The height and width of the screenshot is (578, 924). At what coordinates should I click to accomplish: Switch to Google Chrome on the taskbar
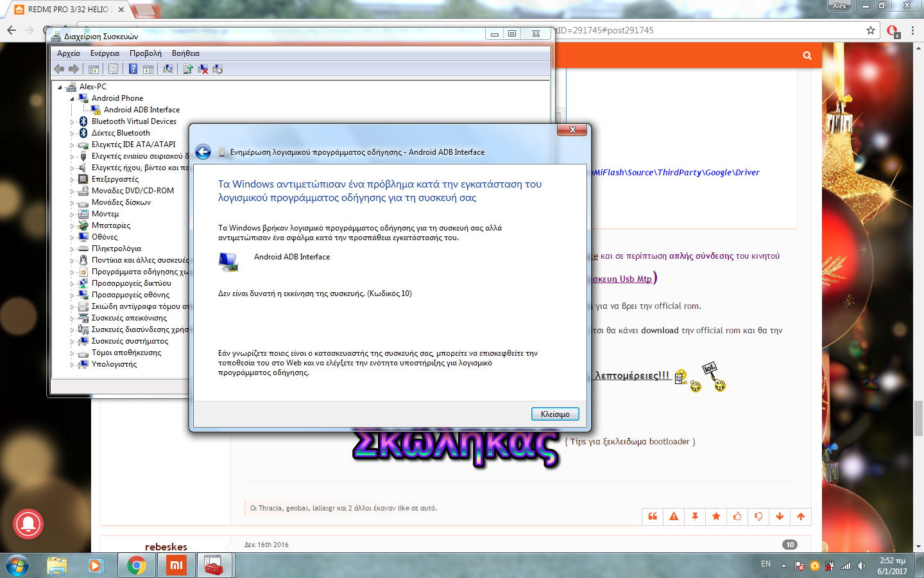(x=136, y=566)
